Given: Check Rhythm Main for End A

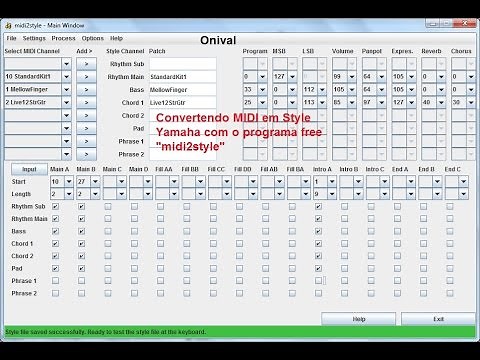Looking at the screenshot, I should point(397,219).
